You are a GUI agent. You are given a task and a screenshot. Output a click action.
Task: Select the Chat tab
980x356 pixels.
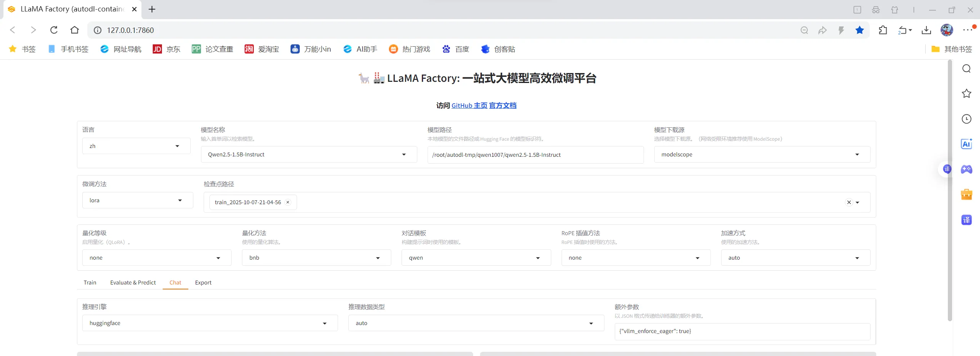click(175, 283)
